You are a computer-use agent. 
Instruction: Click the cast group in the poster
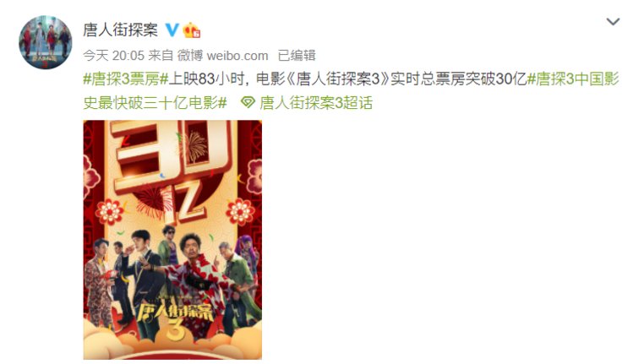[172, 279]
